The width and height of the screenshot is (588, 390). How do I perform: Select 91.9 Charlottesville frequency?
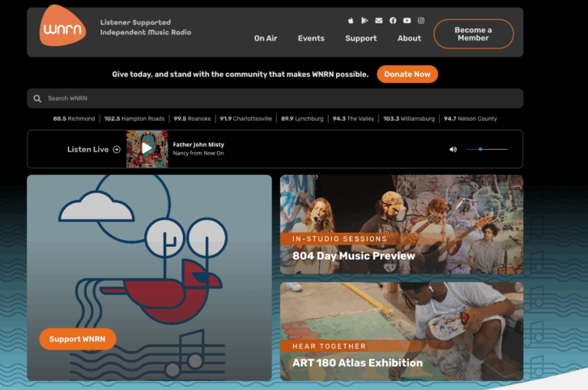tap(245, 119)
